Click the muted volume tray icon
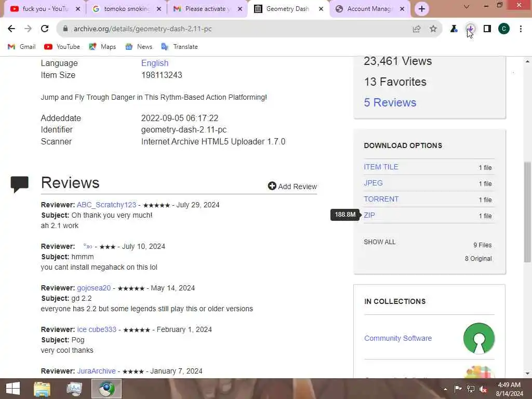 click(483, 389)
